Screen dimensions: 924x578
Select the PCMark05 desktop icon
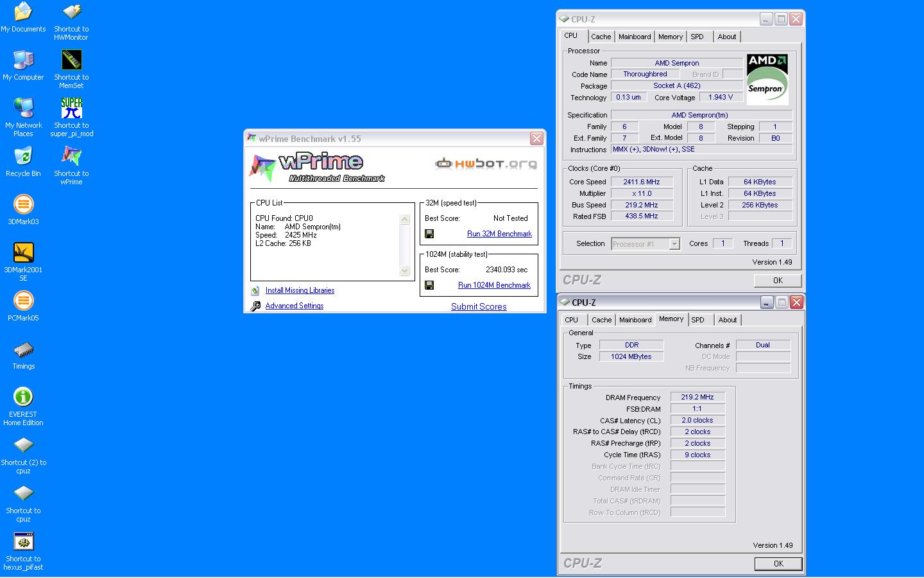(x=23, y=306)
